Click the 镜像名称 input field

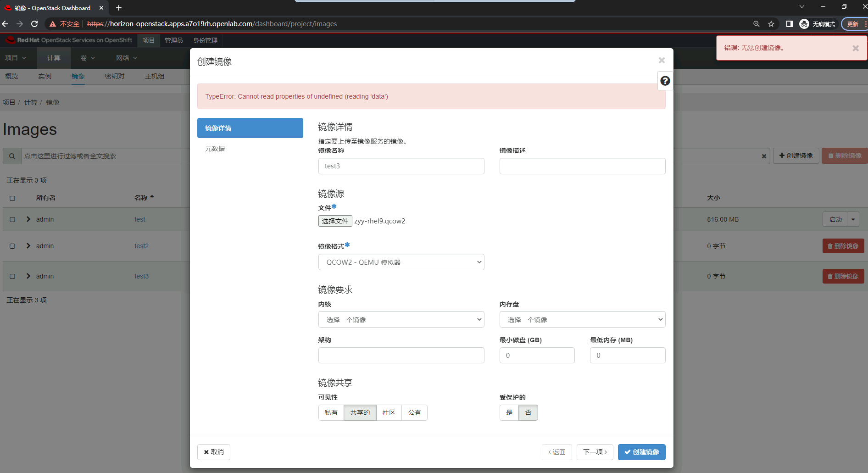401,166
